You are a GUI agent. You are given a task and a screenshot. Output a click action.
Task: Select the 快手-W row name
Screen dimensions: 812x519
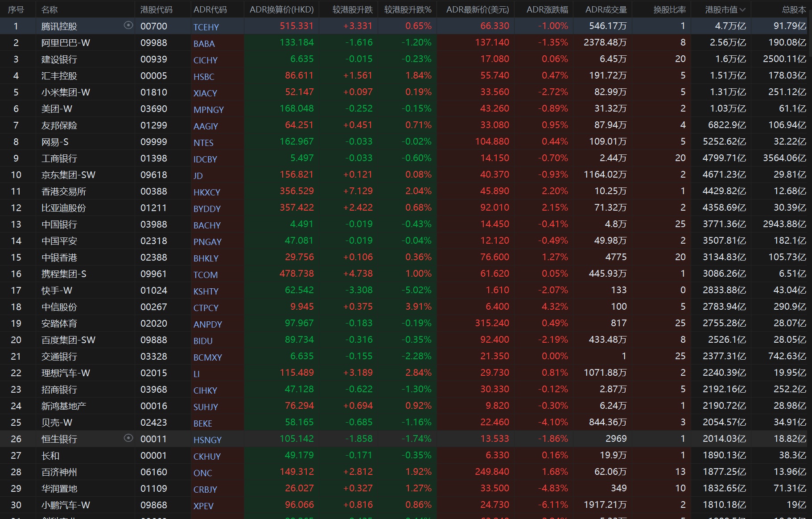click(57, 291)
